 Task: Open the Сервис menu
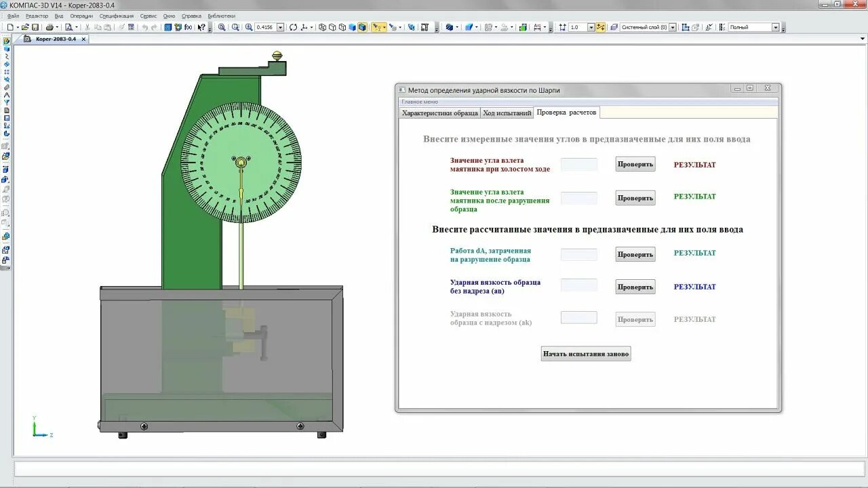[x=149, y=16]
